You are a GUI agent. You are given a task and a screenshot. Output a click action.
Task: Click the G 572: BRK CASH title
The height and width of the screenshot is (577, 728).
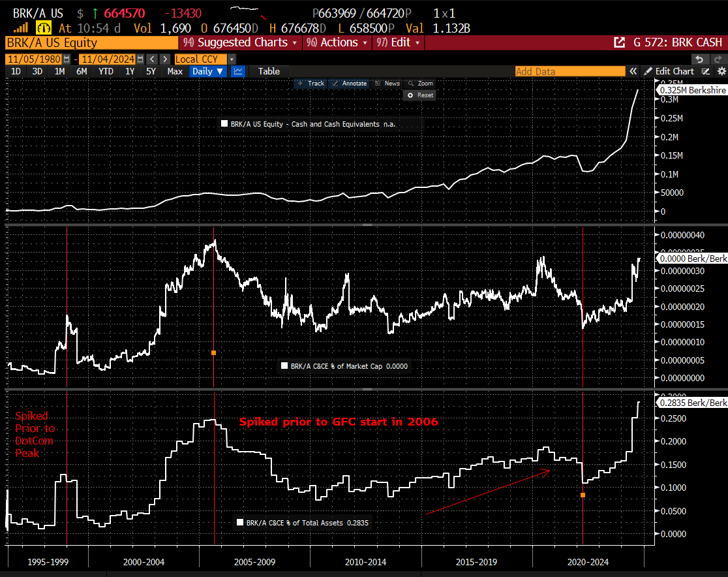point(677,42)
